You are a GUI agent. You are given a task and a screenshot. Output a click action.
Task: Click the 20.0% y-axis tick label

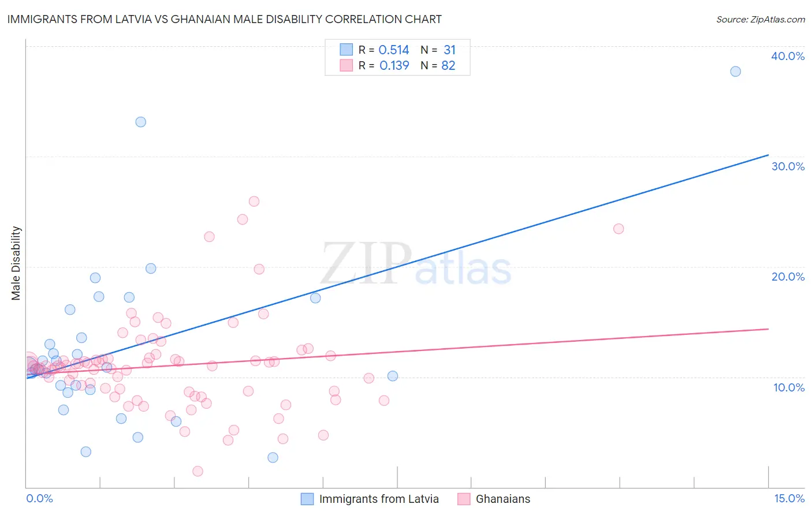tap(788, 277)
